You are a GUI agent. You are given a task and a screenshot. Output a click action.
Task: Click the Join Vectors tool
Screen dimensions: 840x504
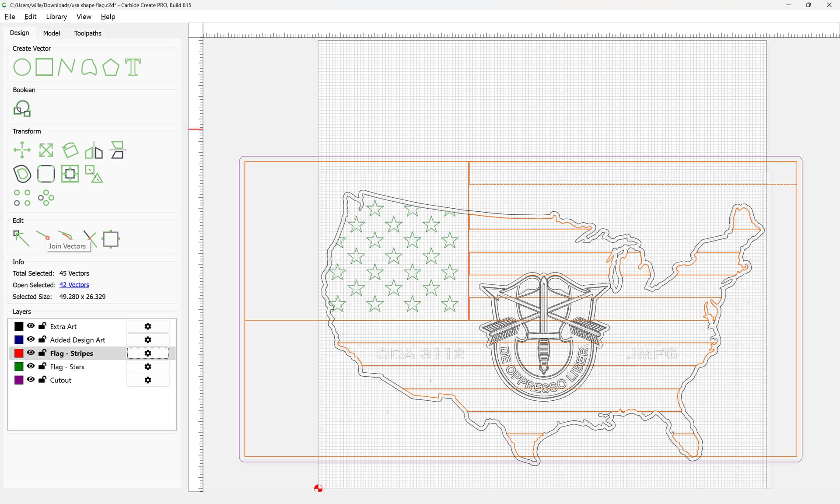43,236
